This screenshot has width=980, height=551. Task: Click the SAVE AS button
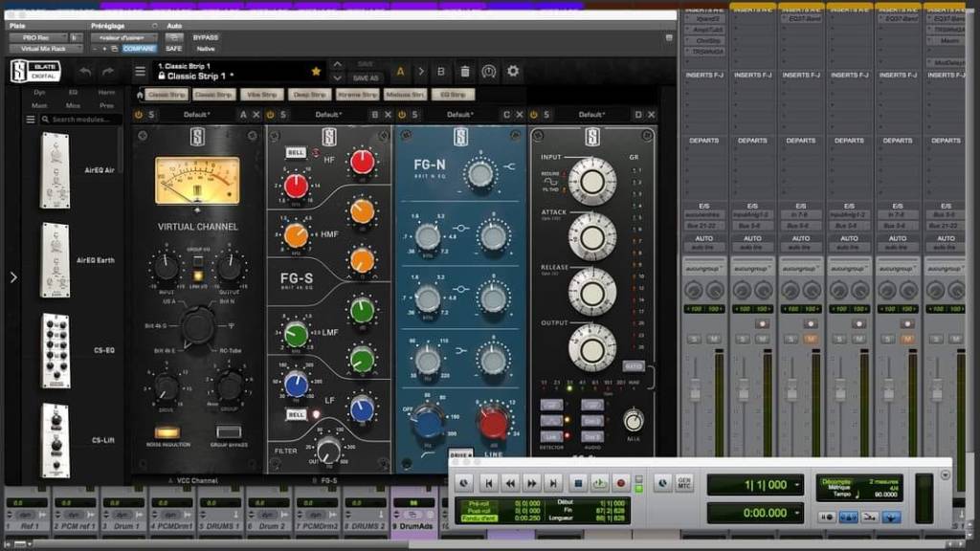[x=366, y=77]
